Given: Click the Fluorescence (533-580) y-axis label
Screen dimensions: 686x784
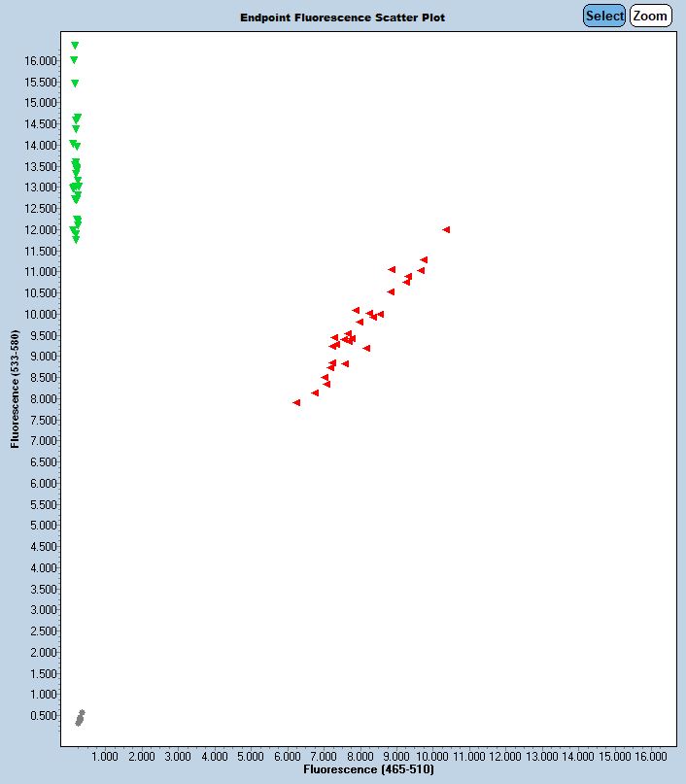Looking at the screenshot, I should point(15,390).
